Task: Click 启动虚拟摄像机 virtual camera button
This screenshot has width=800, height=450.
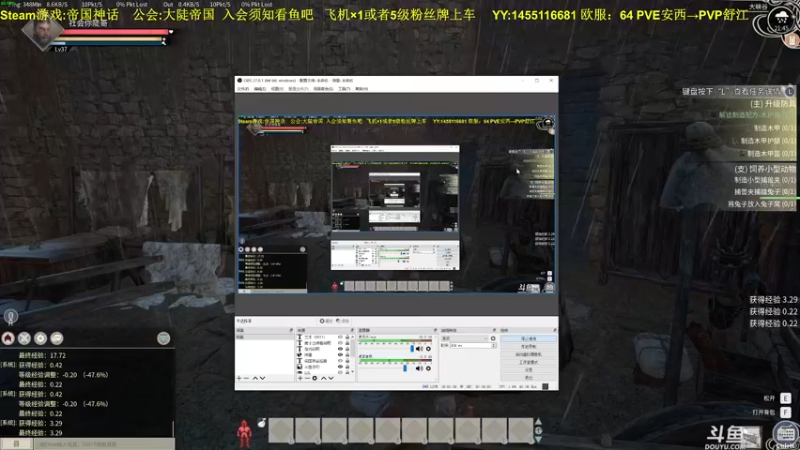Action: (529, 355)
